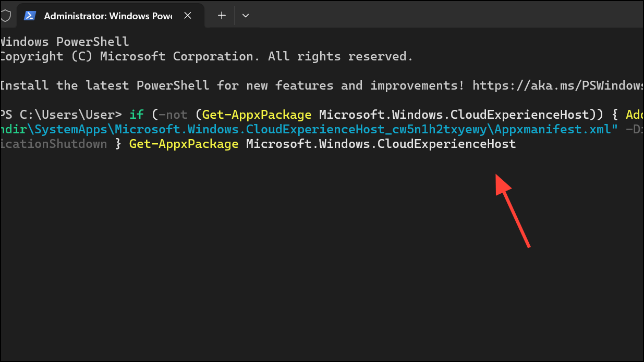Click the copyright notice text line
This screenshot has width=644, height=362.
206,56
